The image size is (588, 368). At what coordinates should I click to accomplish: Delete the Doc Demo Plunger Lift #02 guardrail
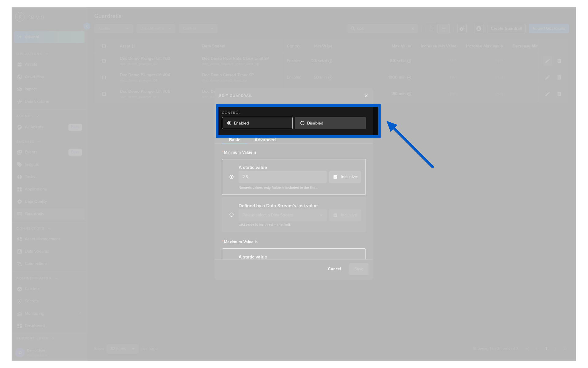point(559,61)
